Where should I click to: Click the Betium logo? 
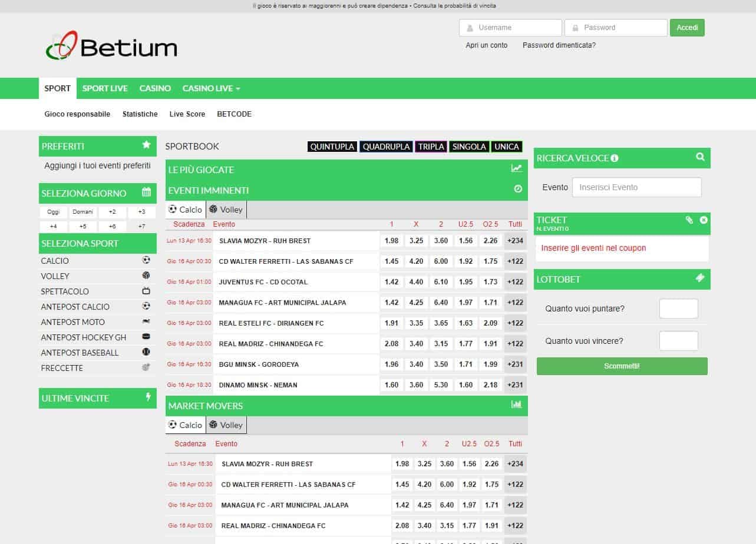coord(111,46)
